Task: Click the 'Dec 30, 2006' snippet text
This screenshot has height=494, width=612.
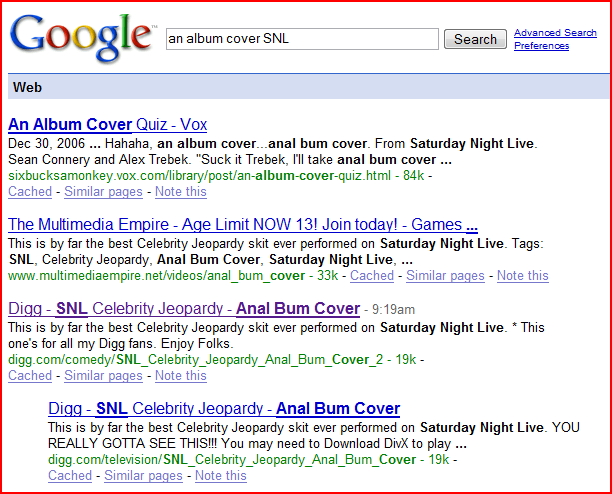Action: [46, 144]
